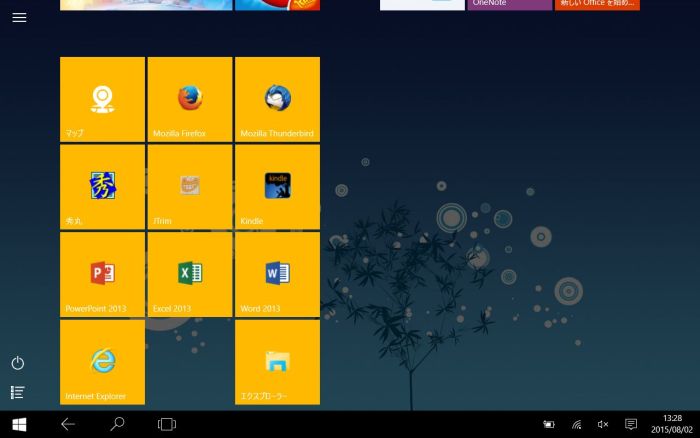
Task: Open Mozilla Thunderbird tile
Action: [x=277, y=99]
